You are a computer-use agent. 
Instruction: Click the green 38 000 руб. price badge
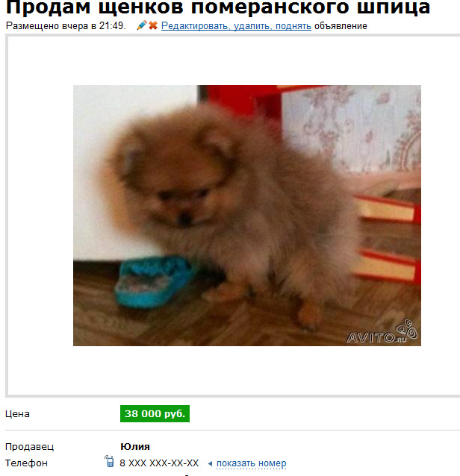pyautogui.click(x=155, y=413)
